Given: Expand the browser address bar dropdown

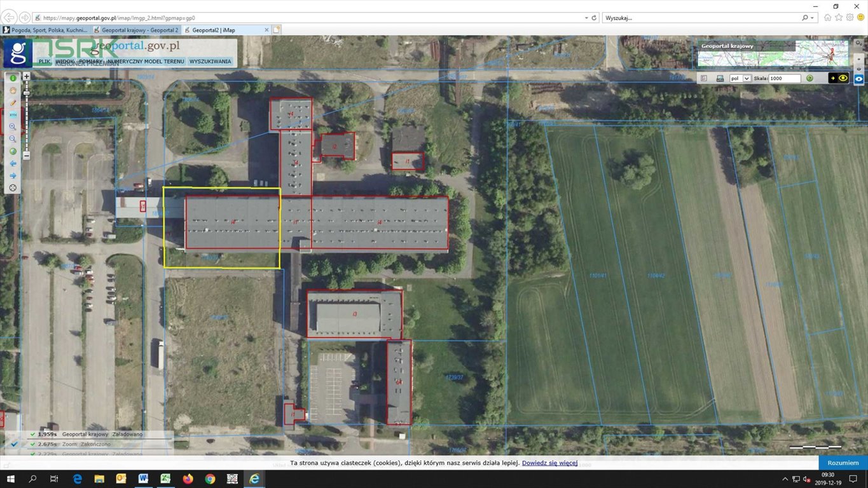Looking at the screenshot, I should point(586,18).
